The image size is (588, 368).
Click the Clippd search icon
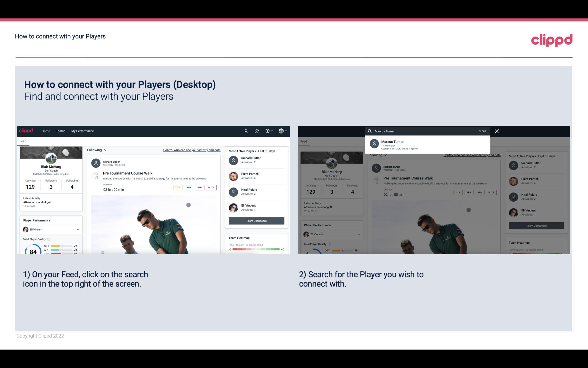[246, 131]
